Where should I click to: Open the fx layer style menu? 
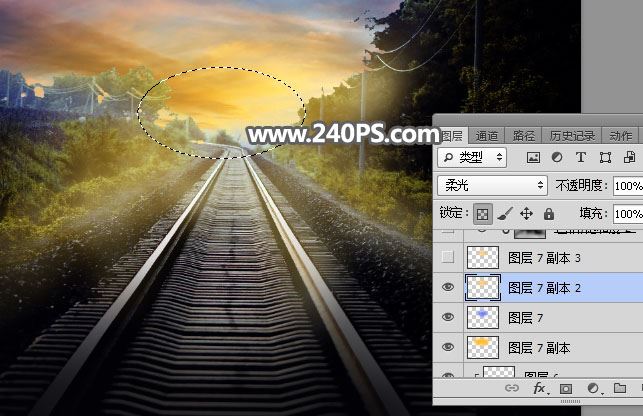coord(539,388)
